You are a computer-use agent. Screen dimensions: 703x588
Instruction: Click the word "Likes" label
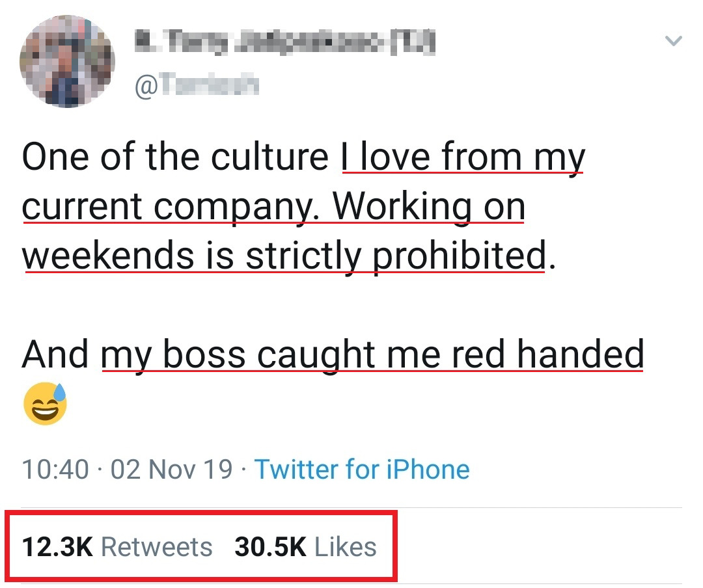tap(346, 546)
